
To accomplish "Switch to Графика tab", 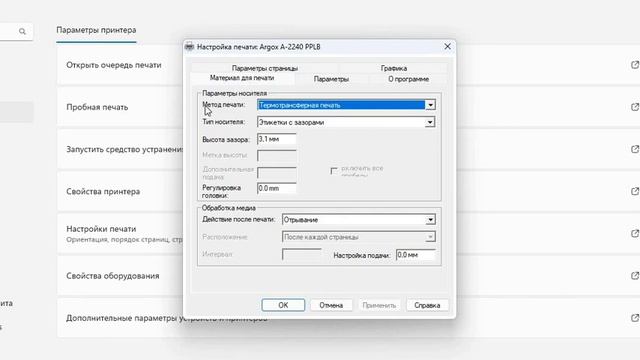I will pyautogui.click(x=394, y=68).
